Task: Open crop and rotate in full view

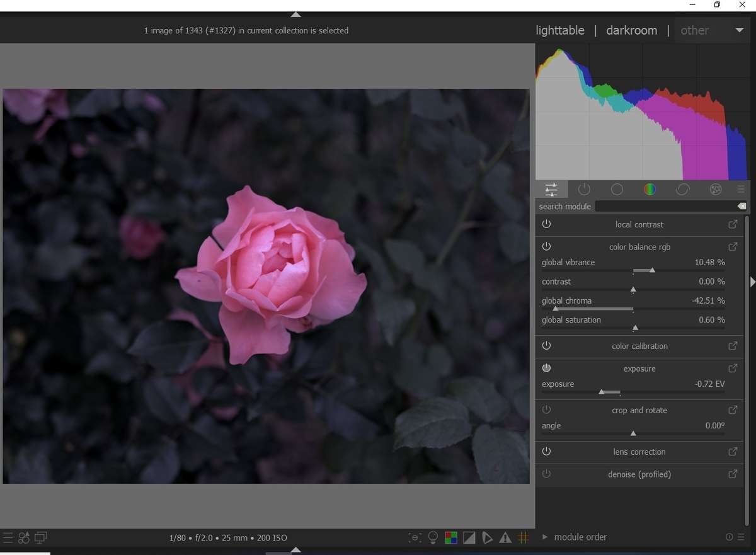Action: [x=733, y=410]
